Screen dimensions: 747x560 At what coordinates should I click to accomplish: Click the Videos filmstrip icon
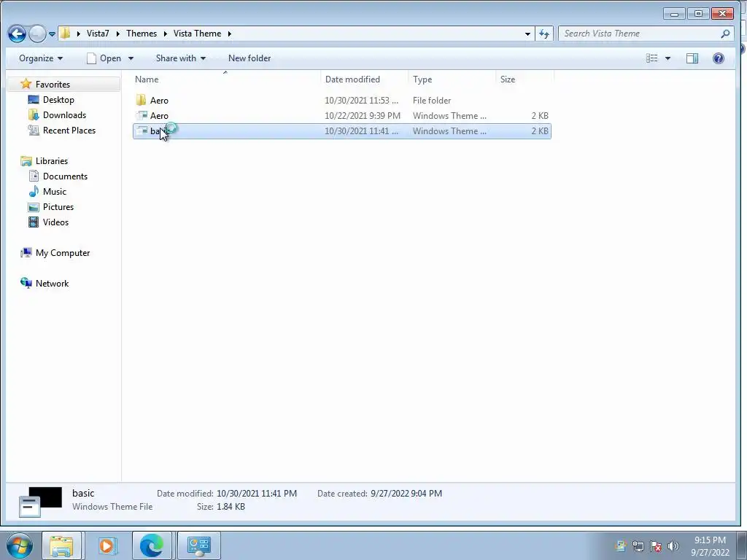(34, 222)
